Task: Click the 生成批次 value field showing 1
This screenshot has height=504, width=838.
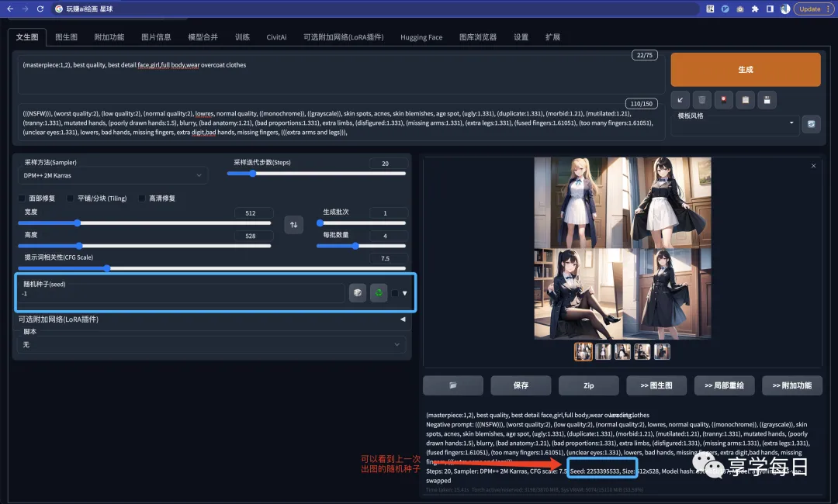Action: [388, 213]
